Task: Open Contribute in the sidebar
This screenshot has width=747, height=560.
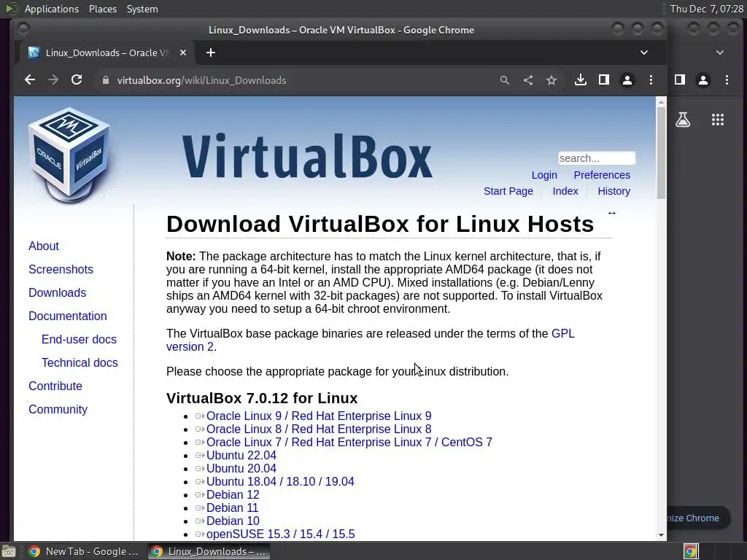Action: (55, 386)
